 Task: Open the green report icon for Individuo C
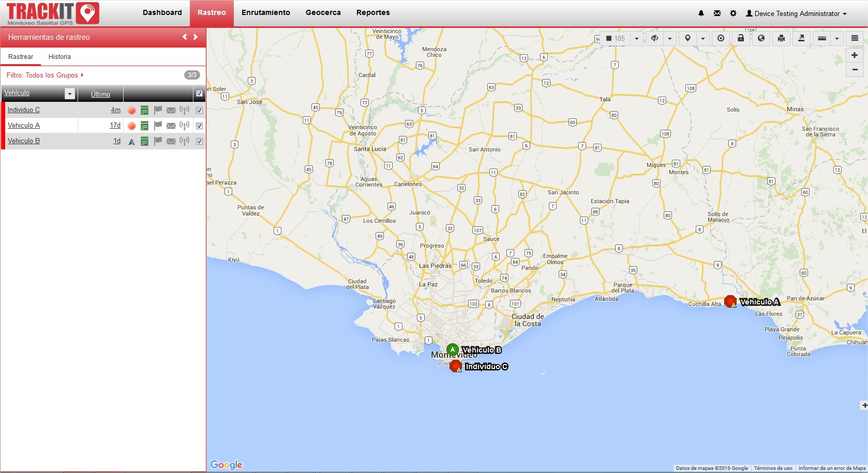[x=145, y=110]
